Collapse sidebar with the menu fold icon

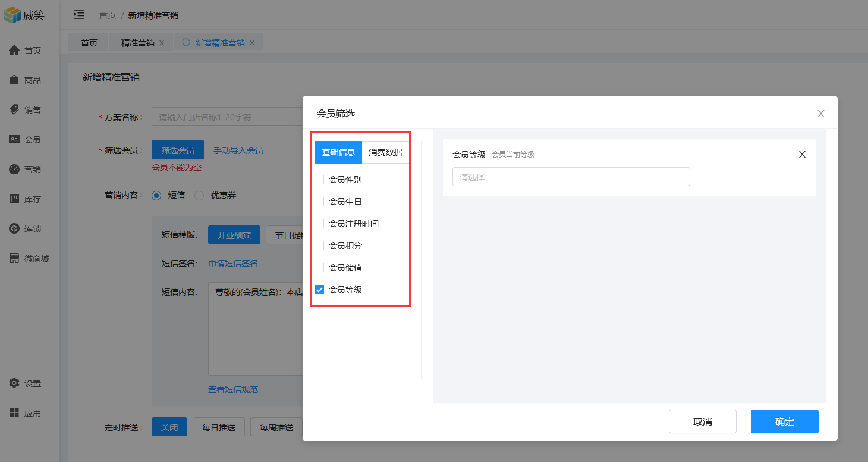pos(78,15)
